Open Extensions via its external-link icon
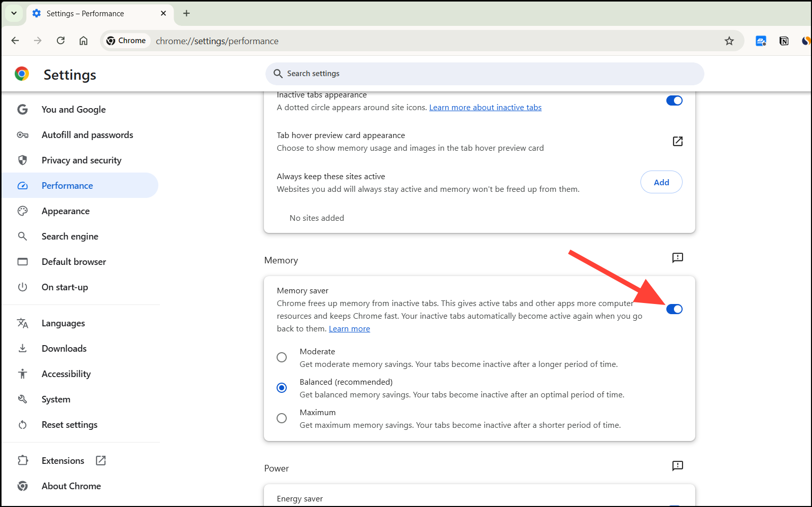812x507 pixels. tap(100, 460)
